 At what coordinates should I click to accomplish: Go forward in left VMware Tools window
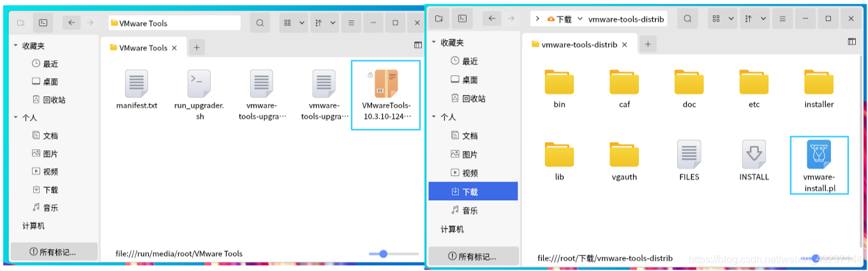click(90, 23)
